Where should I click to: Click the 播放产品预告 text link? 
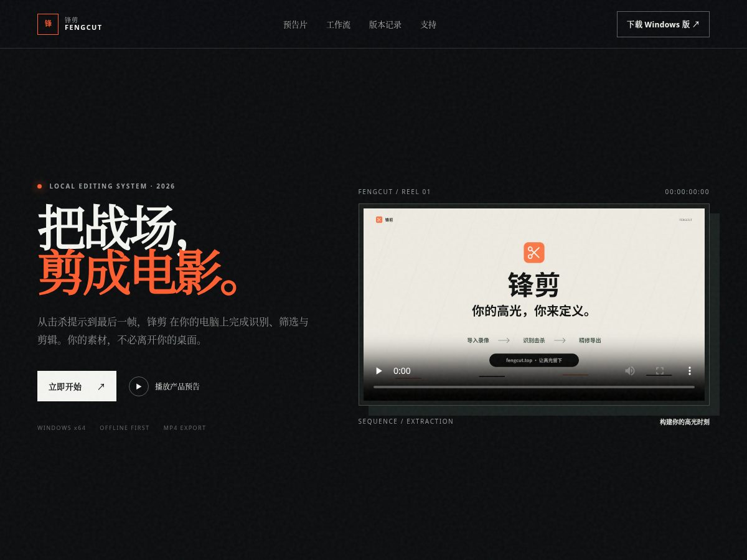click(177, 386)
